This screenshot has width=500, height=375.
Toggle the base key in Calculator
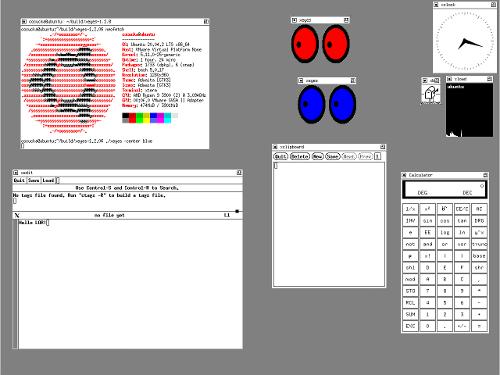[x=479, y=256]
